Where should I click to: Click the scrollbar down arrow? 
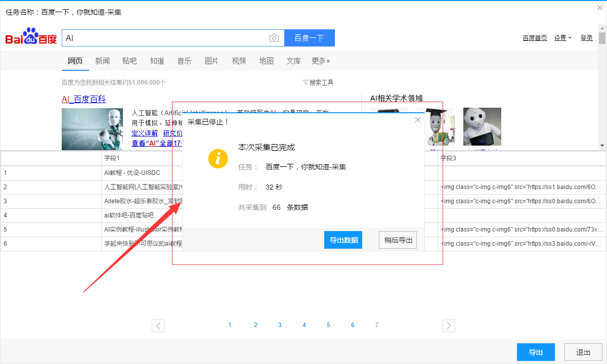[x=602, y=146]
